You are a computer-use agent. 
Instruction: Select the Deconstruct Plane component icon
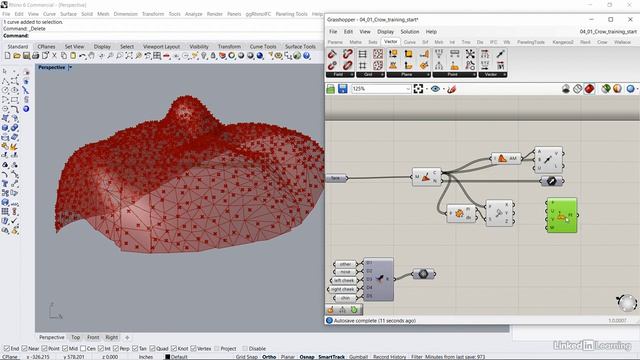click(393, 54)
